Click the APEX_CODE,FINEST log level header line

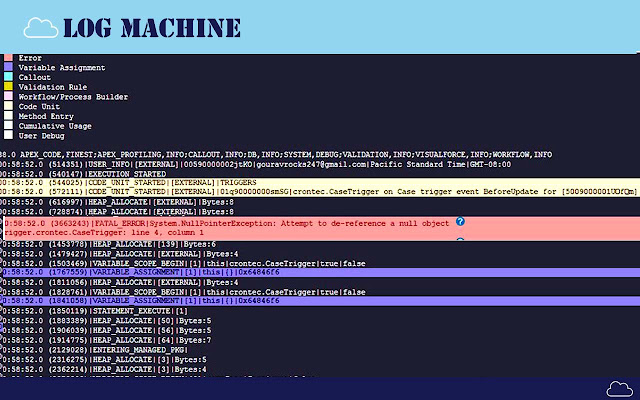276,155
